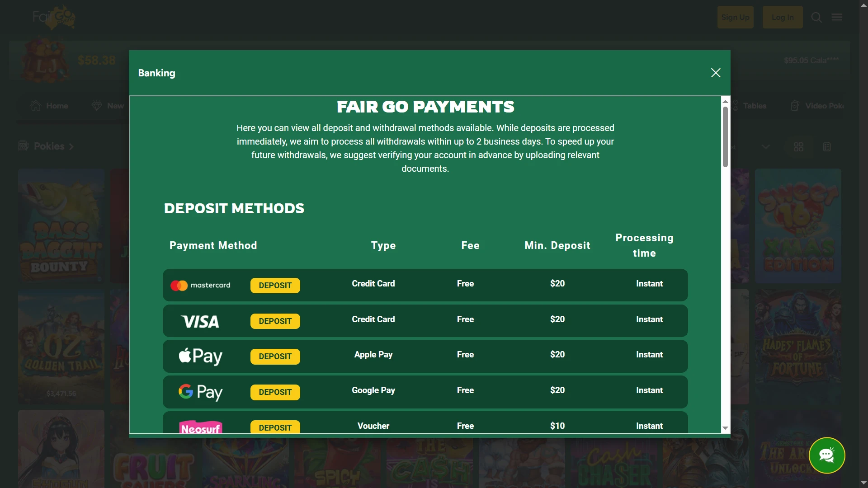
Task: Deposit using the Visa credit card option
Action: coord(274,321)
